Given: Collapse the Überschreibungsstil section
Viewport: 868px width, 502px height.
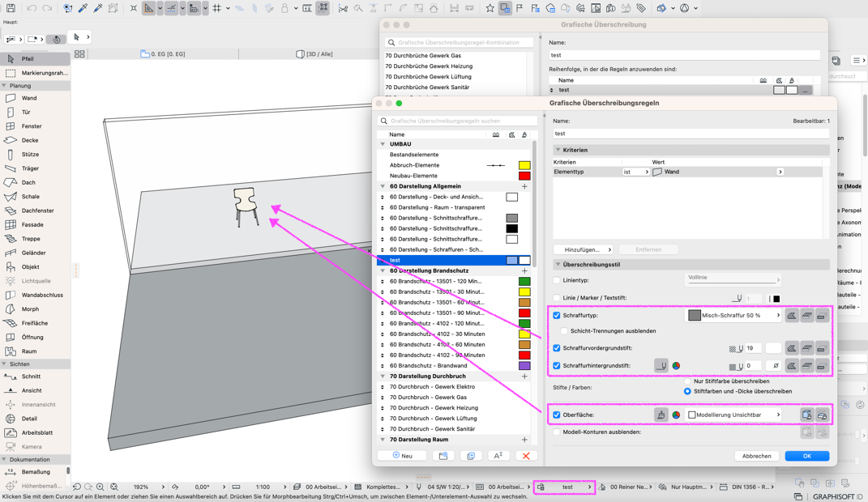Looking at the screenshot, I should tap(558, 264).
